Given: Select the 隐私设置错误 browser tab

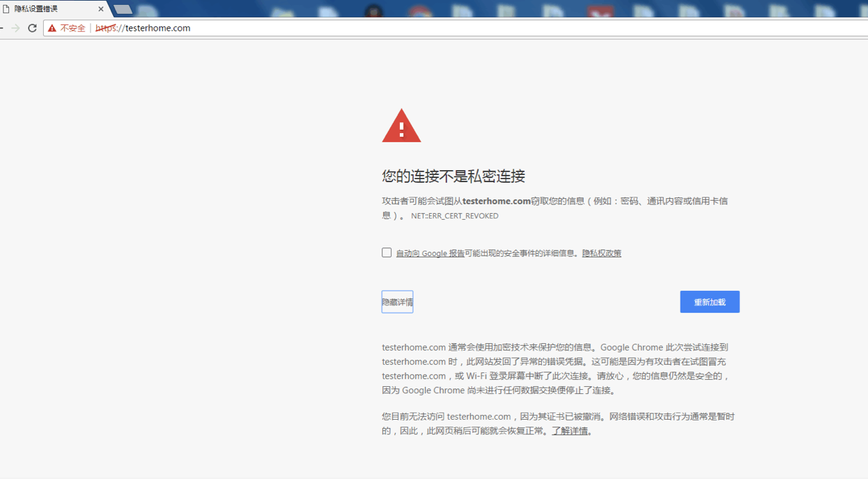Looking at the screenshot, I should pyautogui.click(x=54, y=9).
